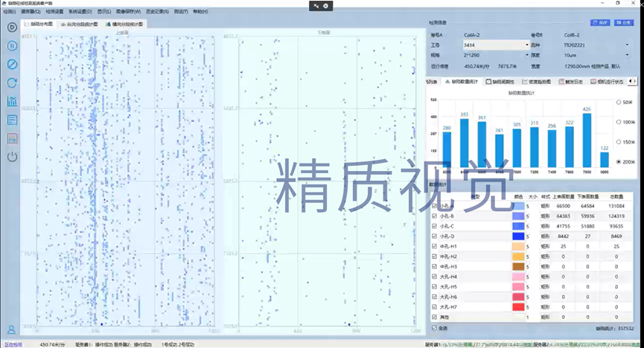
Task: Click the pause detection icon in sidebar
Action: tap(12, 45)
